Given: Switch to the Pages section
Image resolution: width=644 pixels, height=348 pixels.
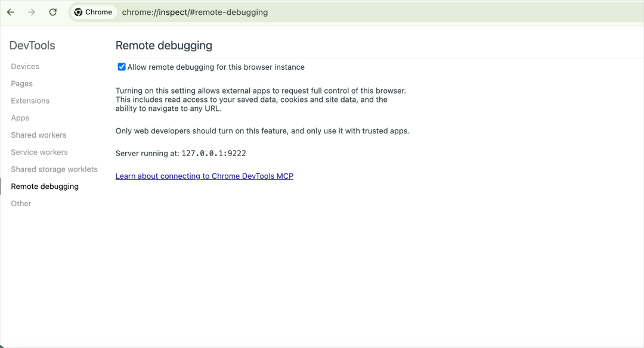Looking at the screenshot, I should [22, 84].
